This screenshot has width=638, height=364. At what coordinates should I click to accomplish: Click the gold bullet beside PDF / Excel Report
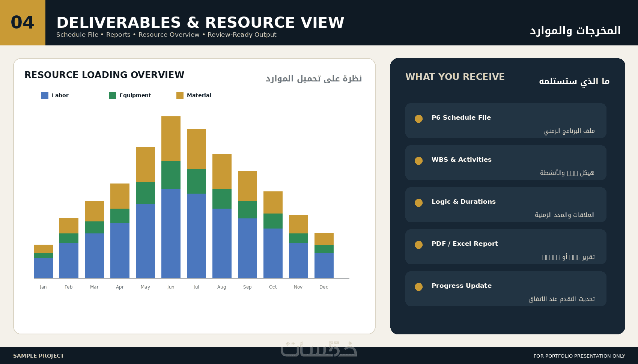(418, 245)
